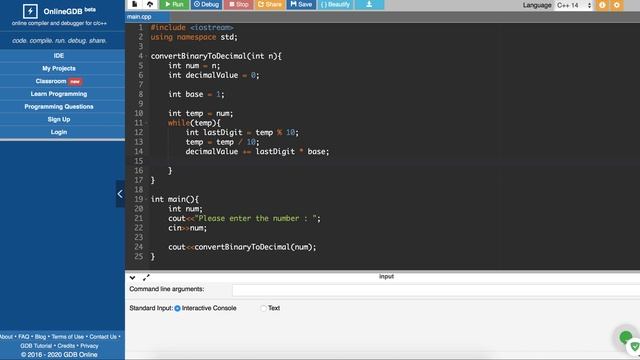
Task: Fold the main function at line 19
Action: click(146, 199)
